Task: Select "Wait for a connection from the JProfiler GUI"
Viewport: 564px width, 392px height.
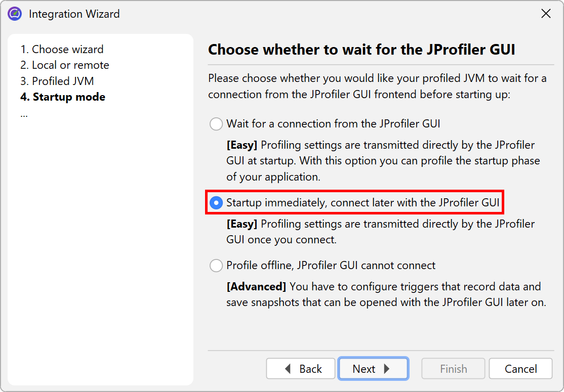Action: (x=217, y=124)
